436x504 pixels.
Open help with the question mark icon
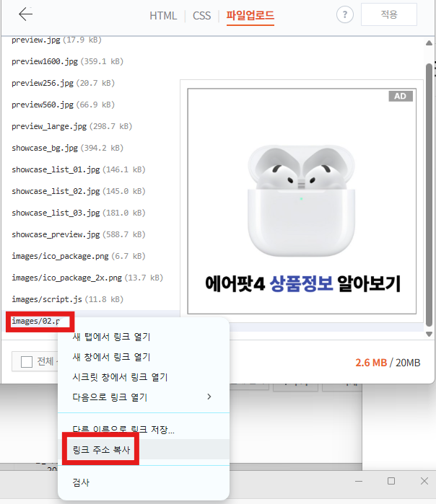pyautogui.click(x=344, y=14)
